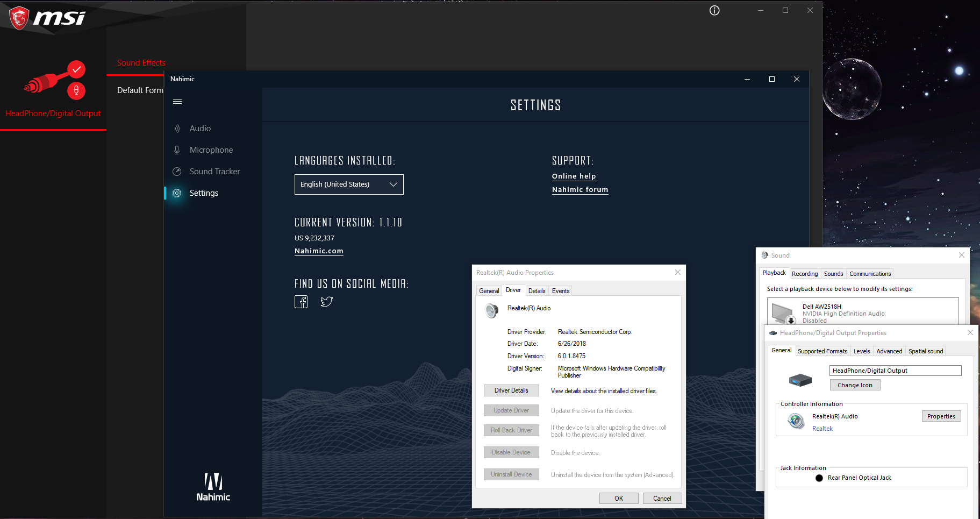
Task: Open the languages installed dropdown
Action: pyautogui.click(x=349, y=184)
